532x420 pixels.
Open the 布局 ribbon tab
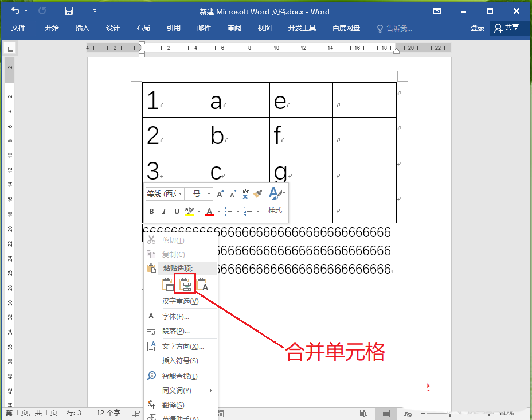143,28
